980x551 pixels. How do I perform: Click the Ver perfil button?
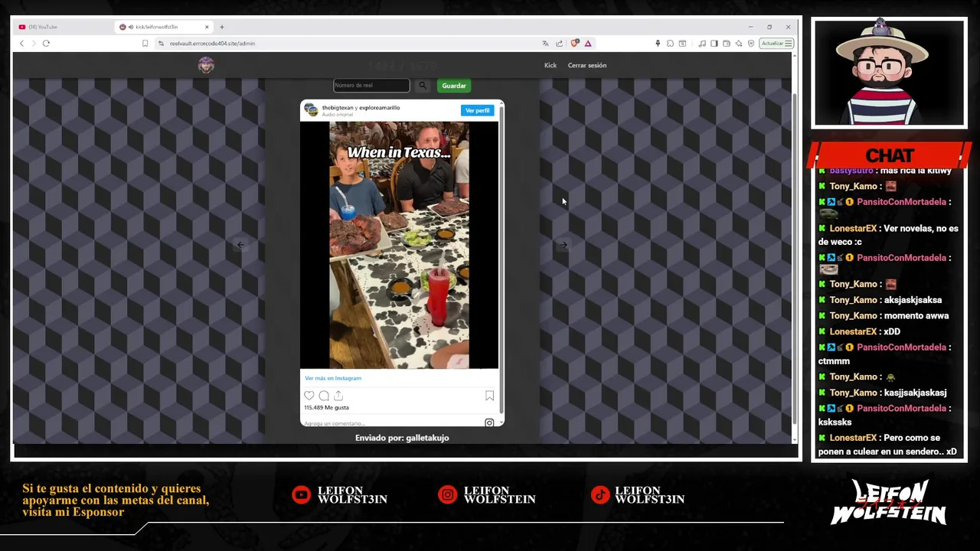click(x=477, y=110)
